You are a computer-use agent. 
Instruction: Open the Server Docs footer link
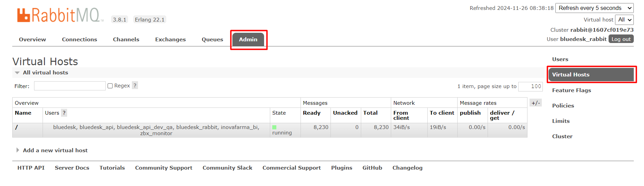pyautogui.click(x=72, y=168)
